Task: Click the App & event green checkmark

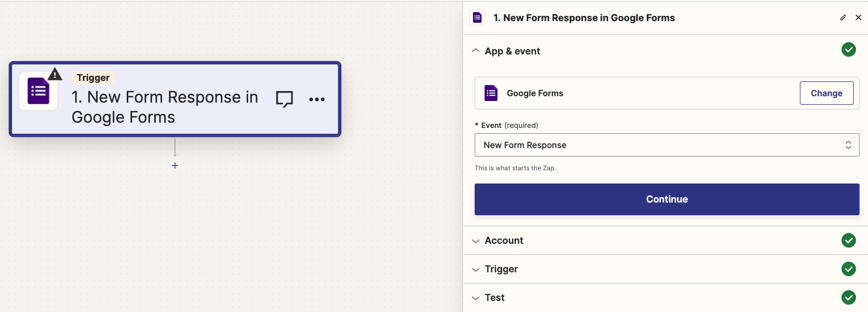Action: [848, 50]
